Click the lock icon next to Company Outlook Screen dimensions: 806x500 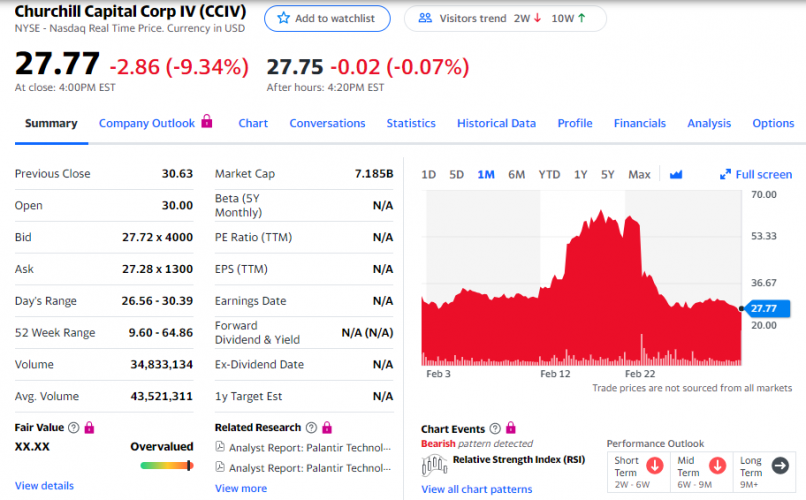[207, 121]
